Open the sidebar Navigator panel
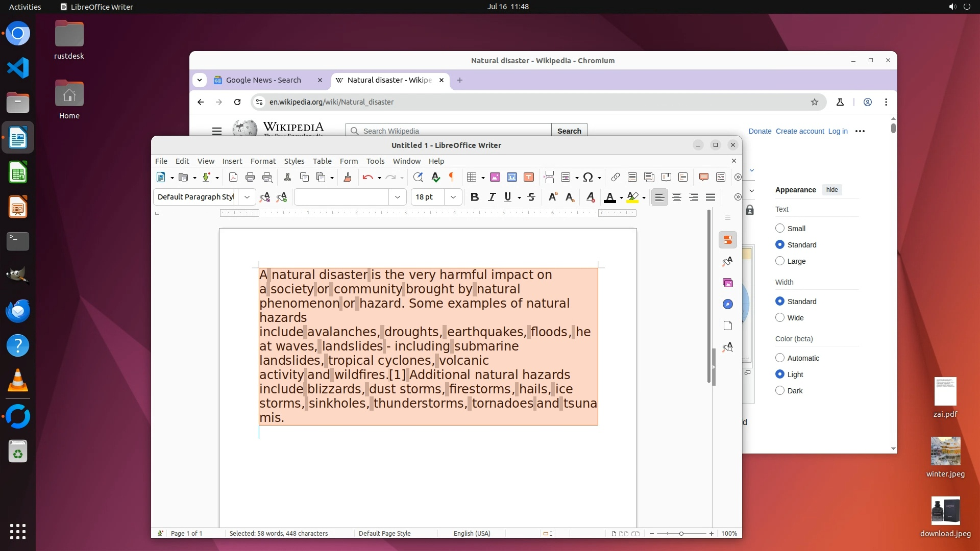 pos(728,304)
